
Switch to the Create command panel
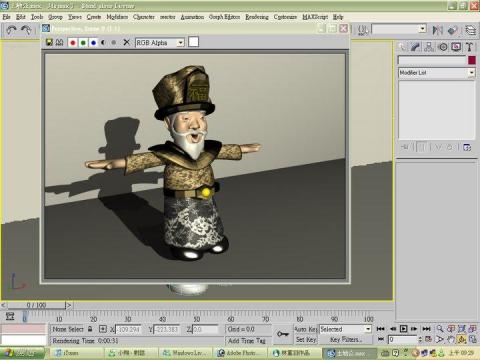(402, 47)
